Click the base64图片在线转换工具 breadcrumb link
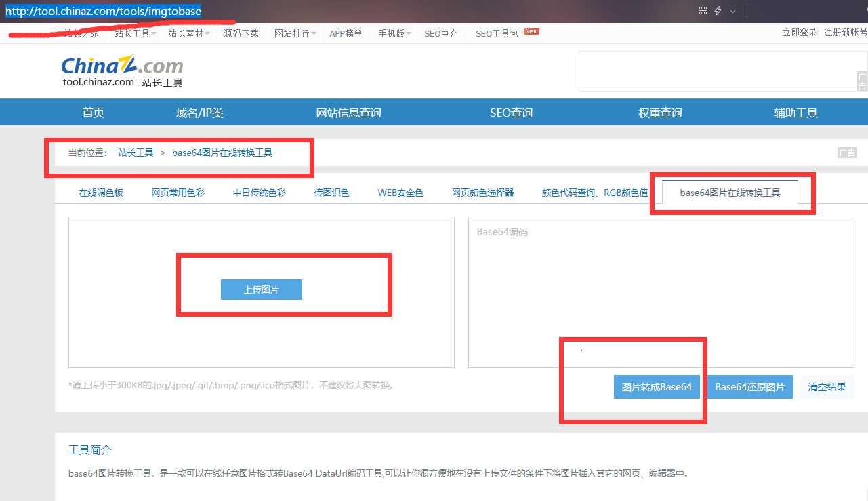868x501 pixels. 222,153
